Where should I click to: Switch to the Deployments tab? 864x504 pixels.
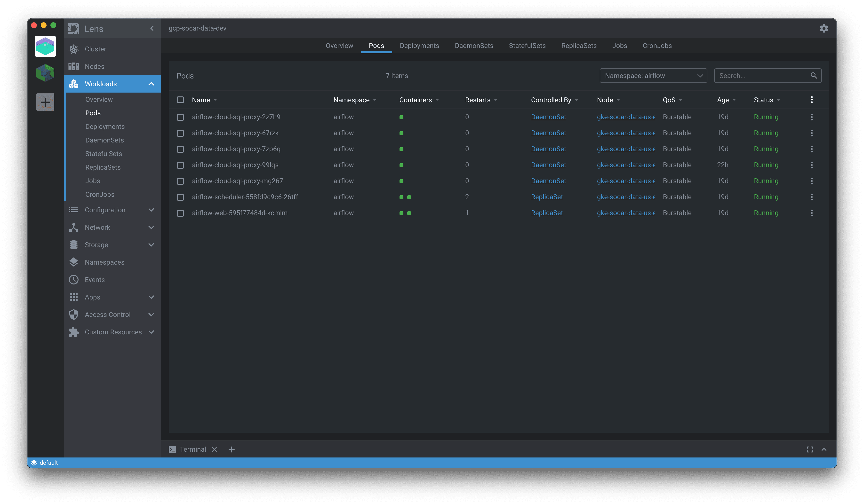[x=419, y=46]
